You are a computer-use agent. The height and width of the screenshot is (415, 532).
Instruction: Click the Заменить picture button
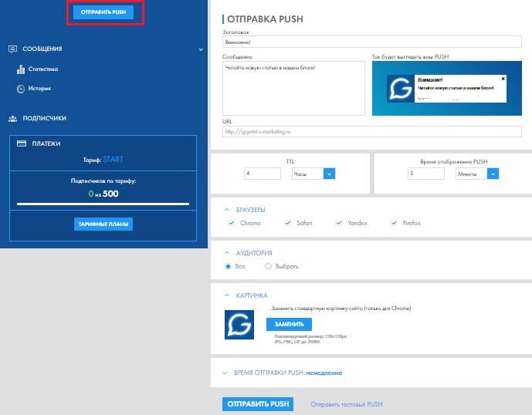click(289, 324)
